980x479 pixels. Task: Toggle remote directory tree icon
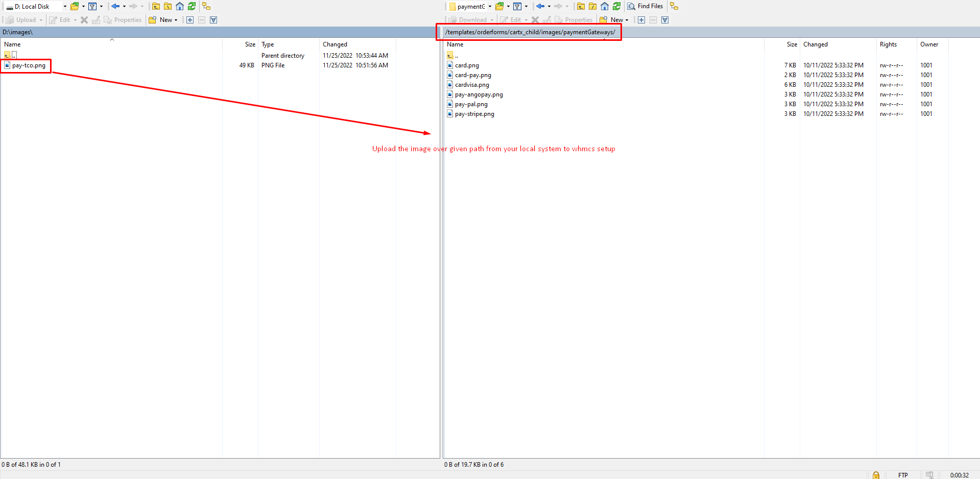pos(674,7)
